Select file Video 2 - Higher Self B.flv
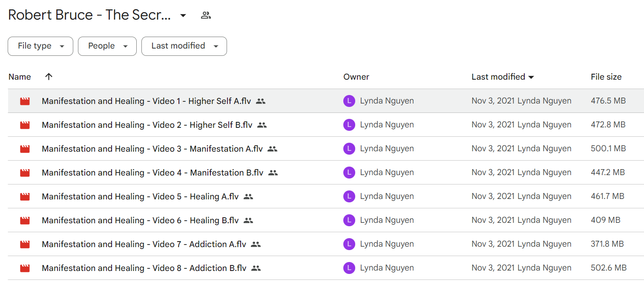 click(x=147, y=125)
